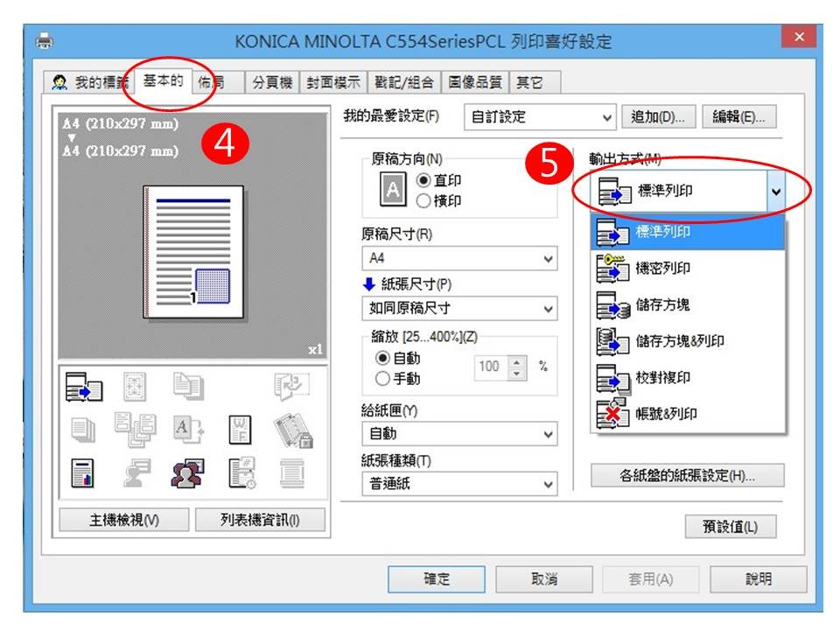The image size is (840, 630).
Task: Select 儲存方塊&列印 icon option
Action: (612, 341)
